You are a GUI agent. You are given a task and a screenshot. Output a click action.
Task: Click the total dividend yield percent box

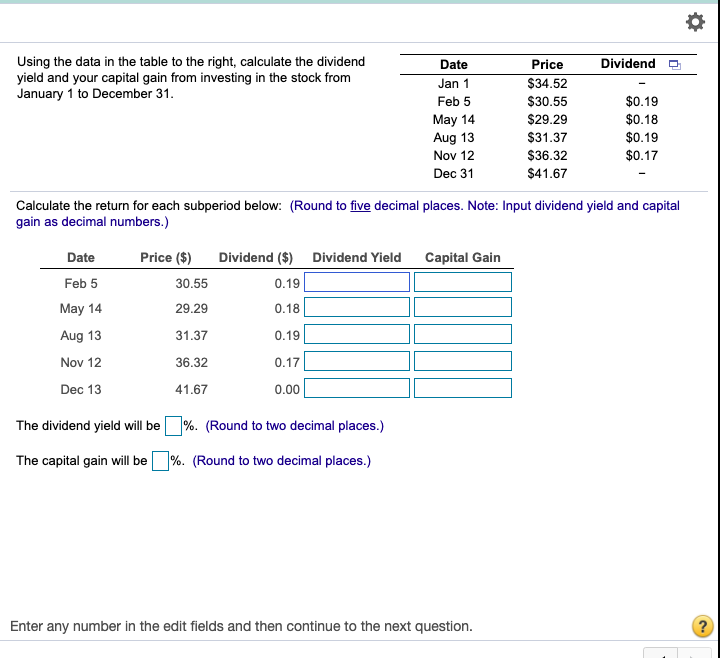click(x=174, y=426)
